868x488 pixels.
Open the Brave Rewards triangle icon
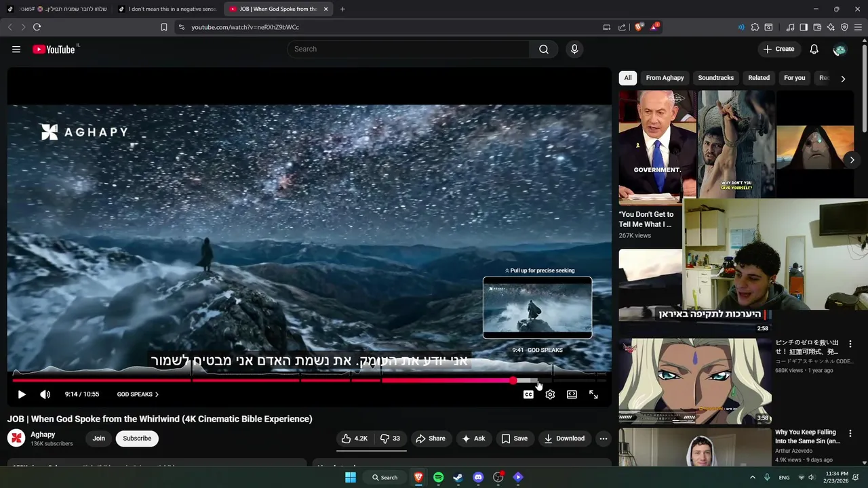[x=654, y=27]
